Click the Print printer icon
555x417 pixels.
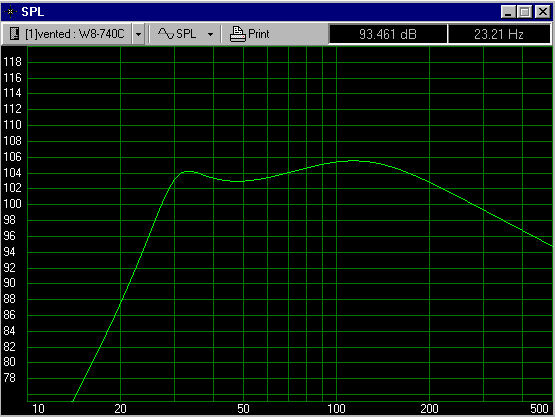[x=238, y=34]
